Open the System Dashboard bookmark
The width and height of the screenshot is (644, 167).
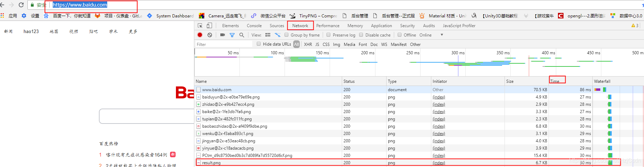pyautogui.click(x=171, y=16)
